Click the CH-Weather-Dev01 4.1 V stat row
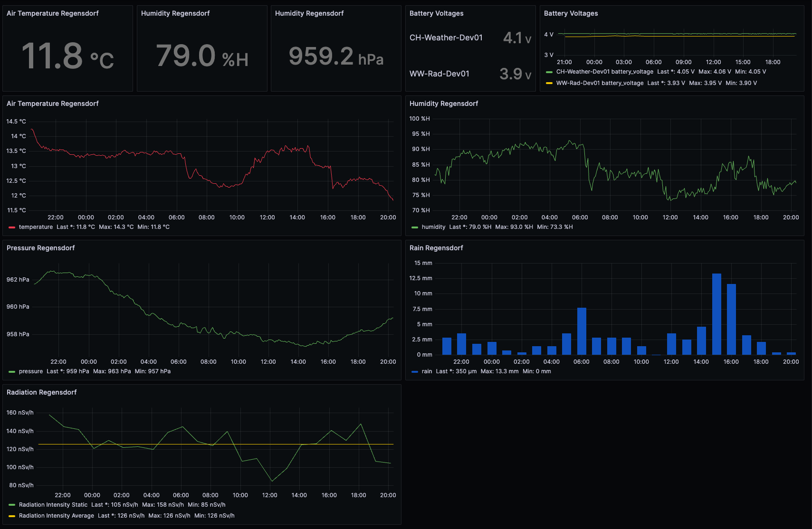 [470, 38]
